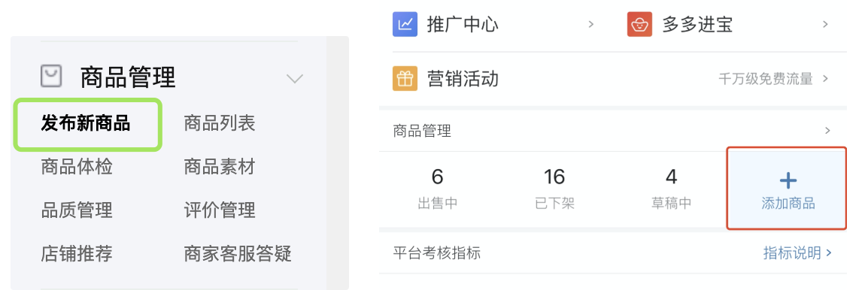Collapse the 商品管理 sidebar section chevron

coord(295,79)
